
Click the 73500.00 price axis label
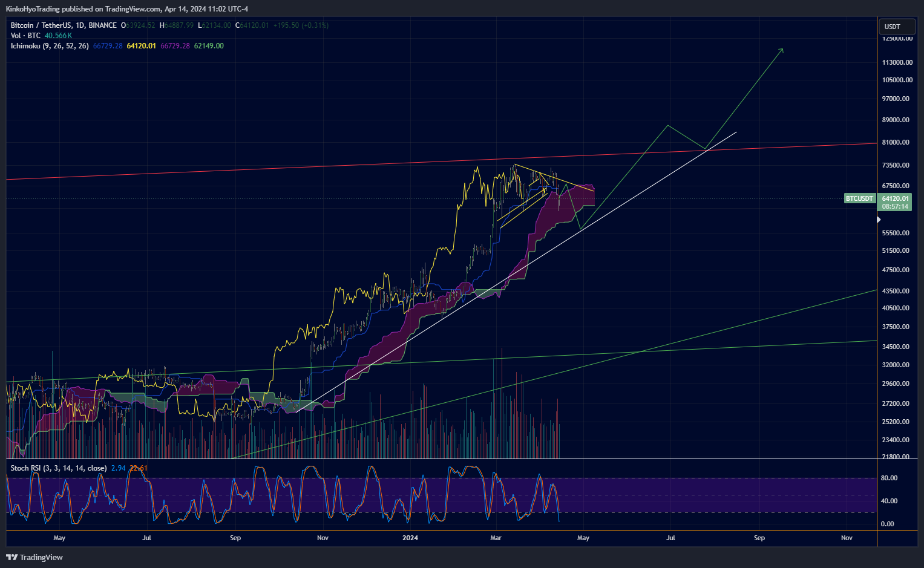coord(896,165)
